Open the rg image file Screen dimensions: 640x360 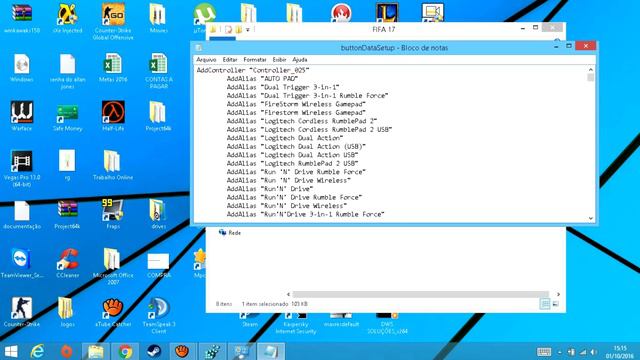coord(67,165)
